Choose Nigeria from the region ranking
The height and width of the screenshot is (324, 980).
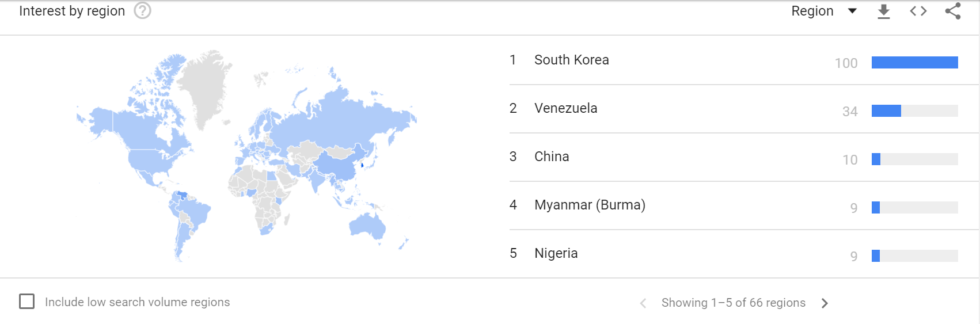point(556,253)
